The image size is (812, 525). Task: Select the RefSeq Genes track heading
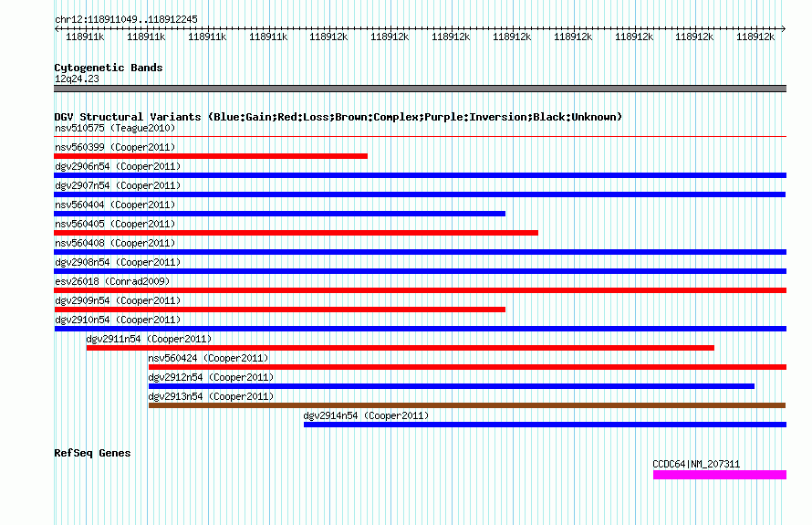tap(92, 453)
